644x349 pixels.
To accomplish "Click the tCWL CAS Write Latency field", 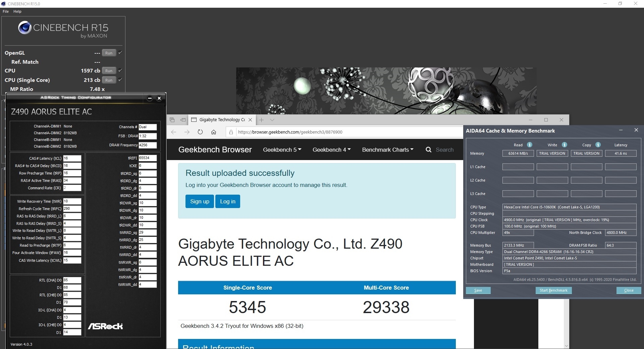I will tap(72, 260).
